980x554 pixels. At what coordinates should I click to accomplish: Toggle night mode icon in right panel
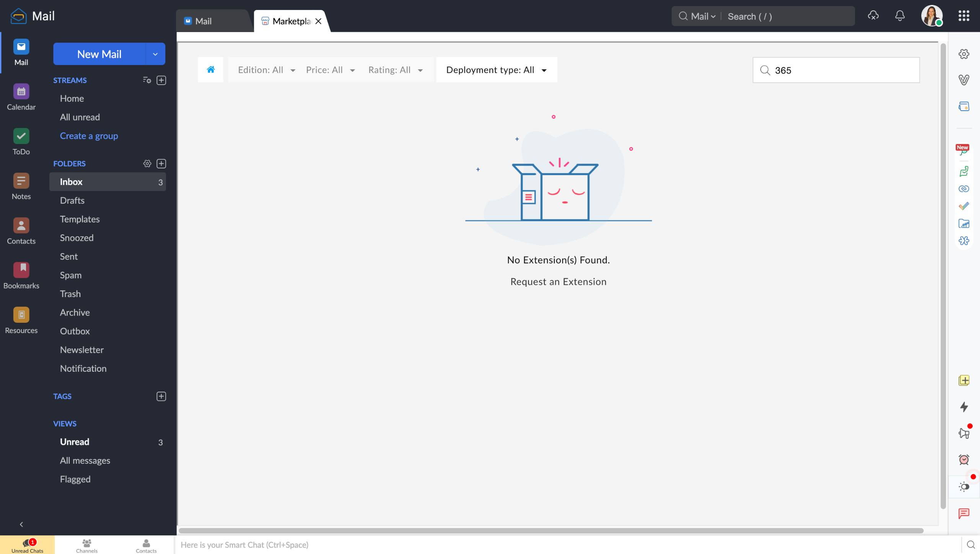point(964,487)
